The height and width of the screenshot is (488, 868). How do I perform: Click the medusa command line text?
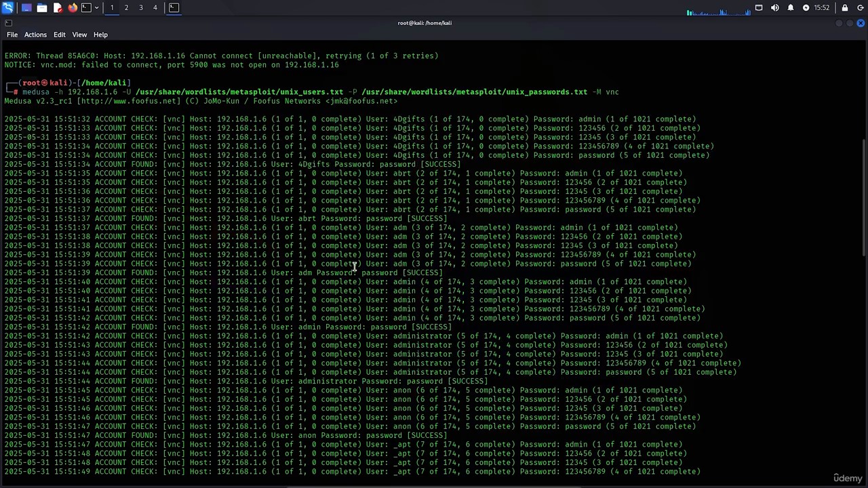[320, 92]
